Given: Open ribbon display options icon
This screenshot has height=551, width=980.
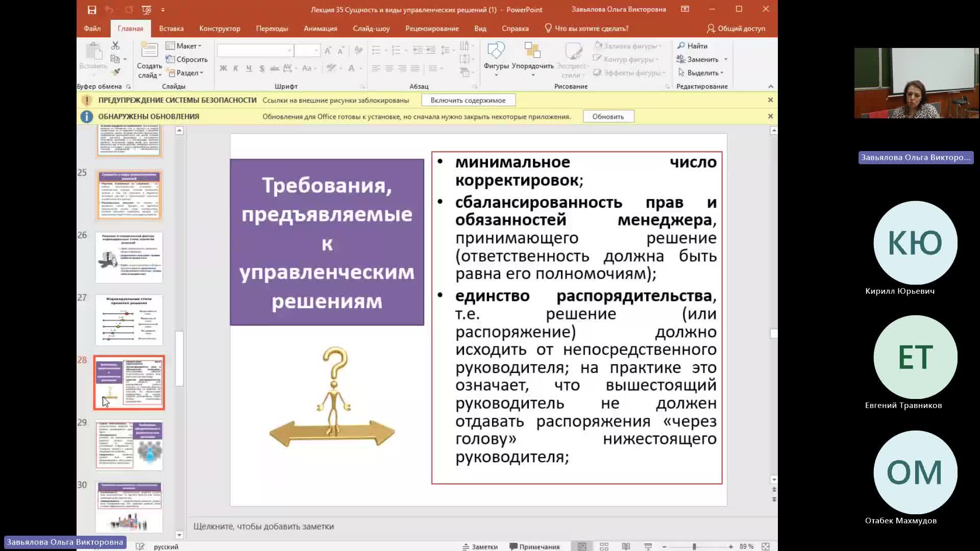Looking at the screenshot, I should [x=685, y=9].
